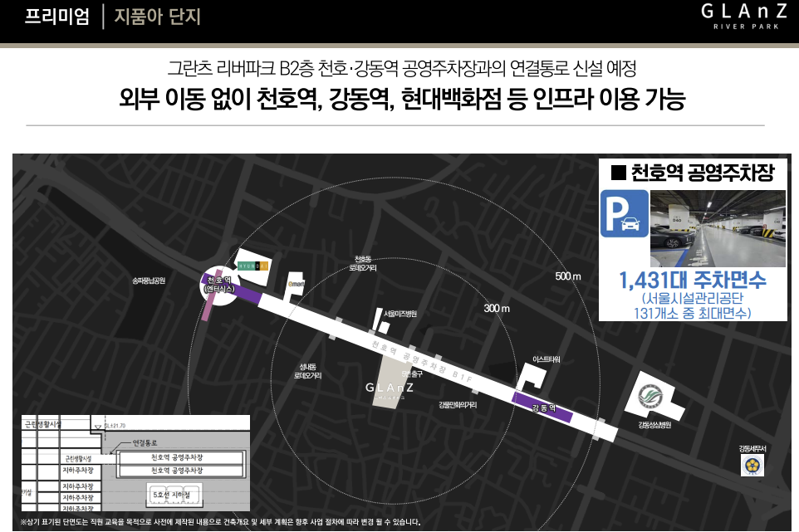The width and height of the screenshot is (799, 532).
Task: Click the Hyundai department store logo
Action: point(252,266)
